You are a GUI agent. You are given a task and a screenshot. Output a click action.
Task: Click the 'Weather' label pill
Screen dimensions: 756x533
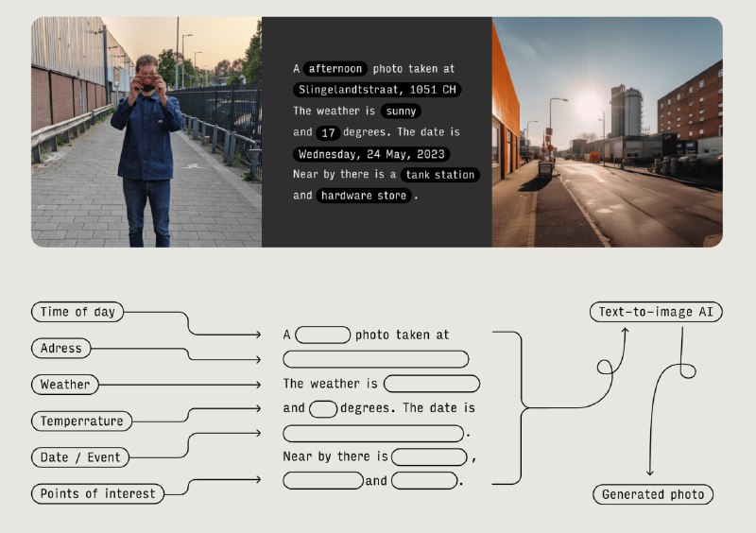65,385
